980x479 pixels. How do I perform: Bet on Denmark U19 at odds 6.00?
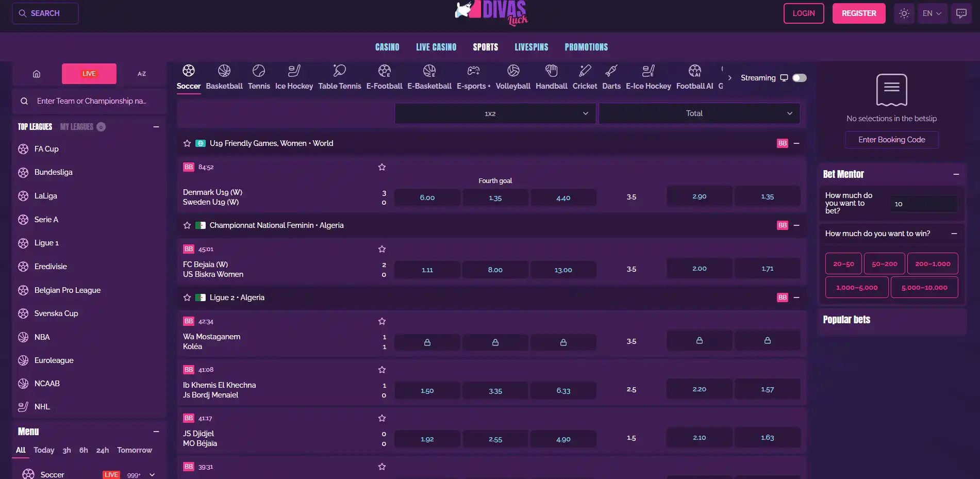pos(427,197)
